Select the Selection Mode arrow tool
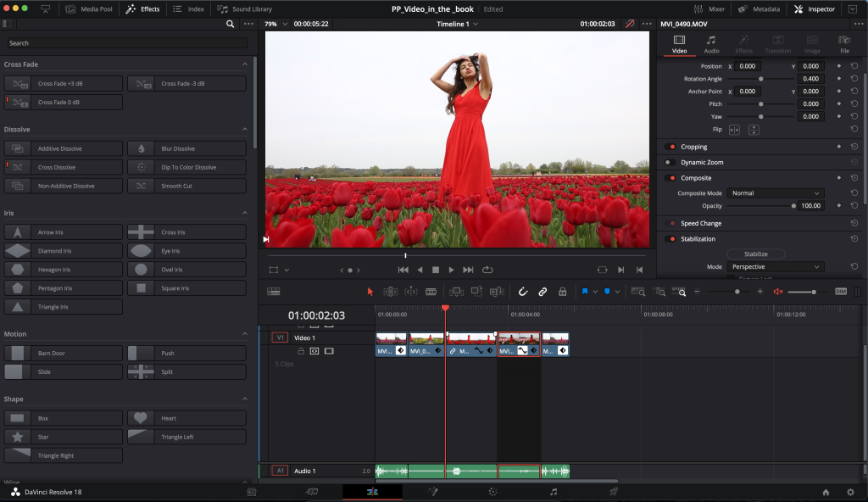The width and height of the screenshot is (868, 502). click(370, 292)
